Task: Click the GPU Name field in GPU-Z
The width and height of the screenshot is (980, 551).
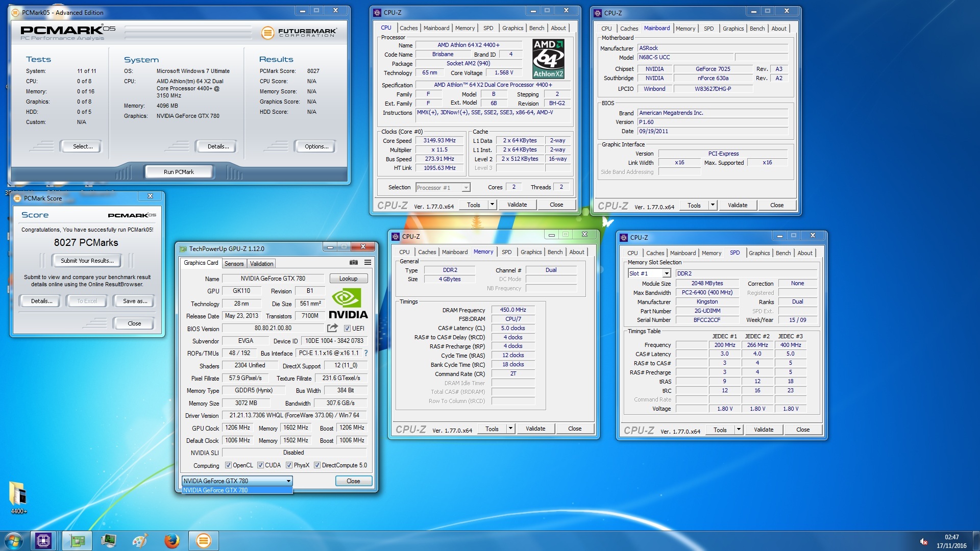Action: click(x=273, y=279)
